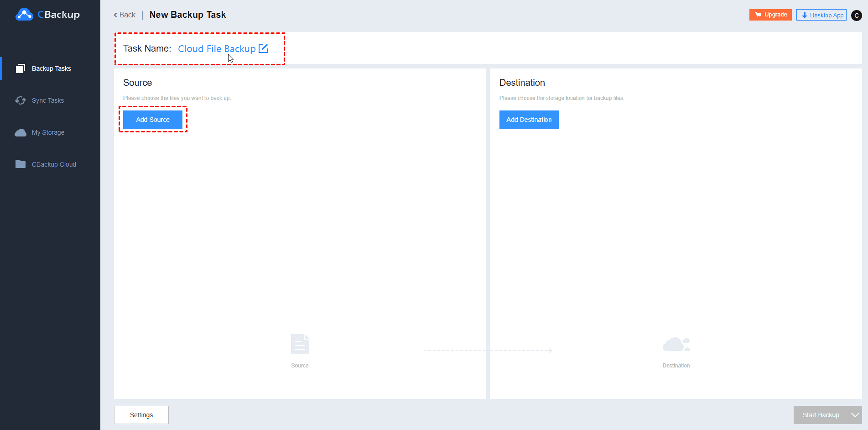The height and width of the screenshot is (430, 868).
Task: Open the Settings dialog
Action: click(x=141, y=414)
